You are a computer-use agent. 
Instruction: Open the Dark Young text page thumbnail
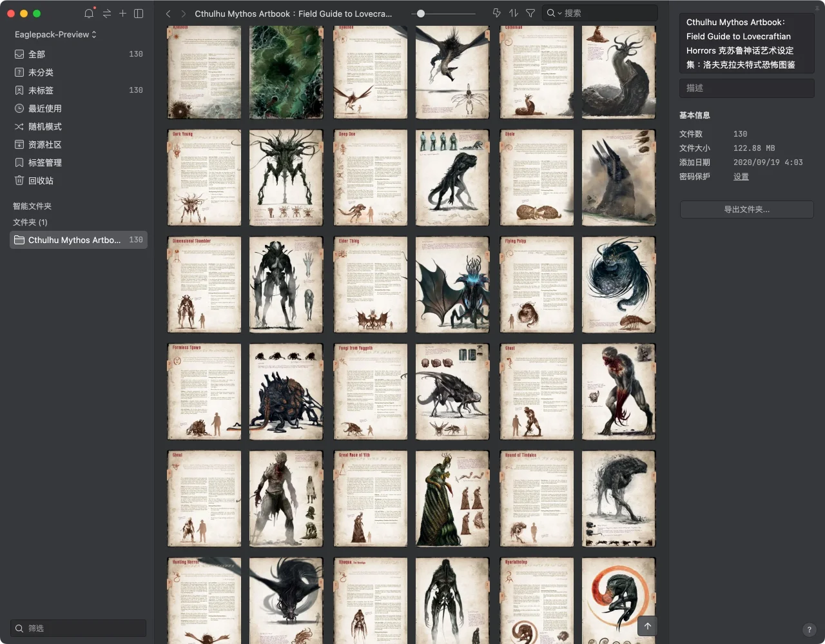[204, 178]
